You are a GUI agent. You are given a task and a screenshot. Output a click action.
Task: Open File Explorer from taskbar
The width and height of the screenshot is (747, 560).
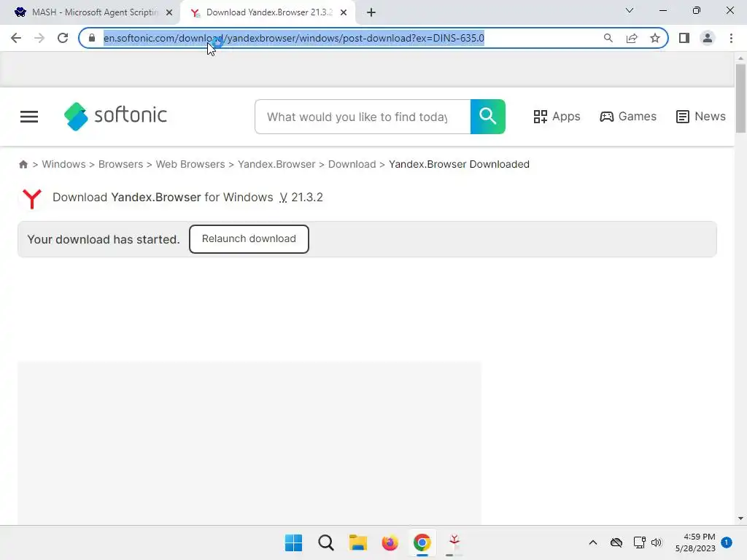tap(357, 542)
